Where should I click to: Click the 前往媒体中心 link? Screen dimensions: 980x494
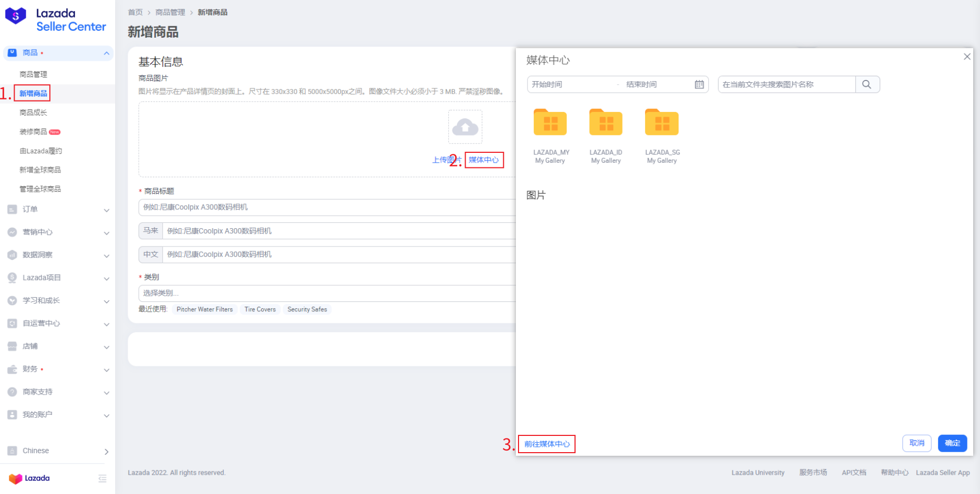pos(547,444)
